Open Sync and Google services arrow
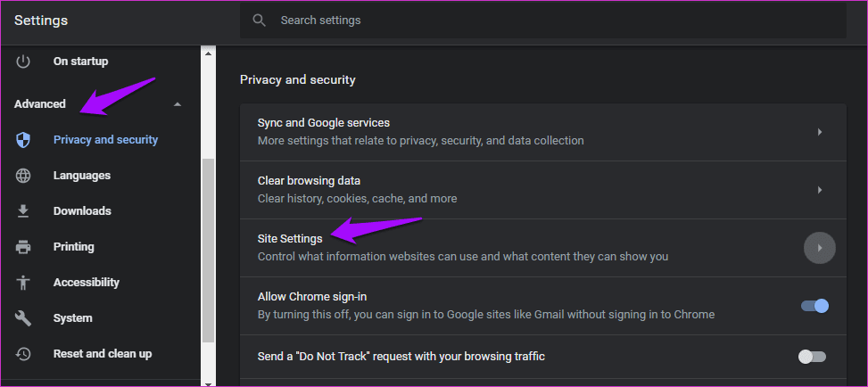The width and height of the screenshot is (868, 387). point(819,132)
